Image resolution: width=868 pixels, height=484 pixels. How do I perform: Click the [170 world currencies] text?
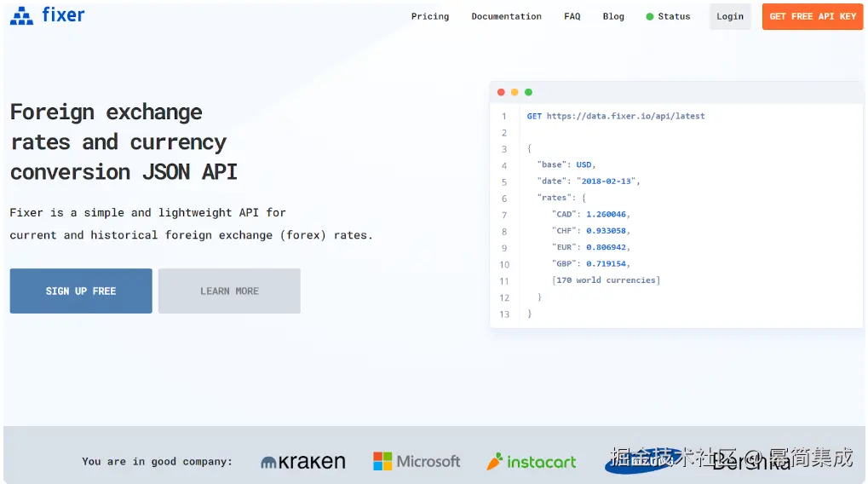tap(606, 280)
